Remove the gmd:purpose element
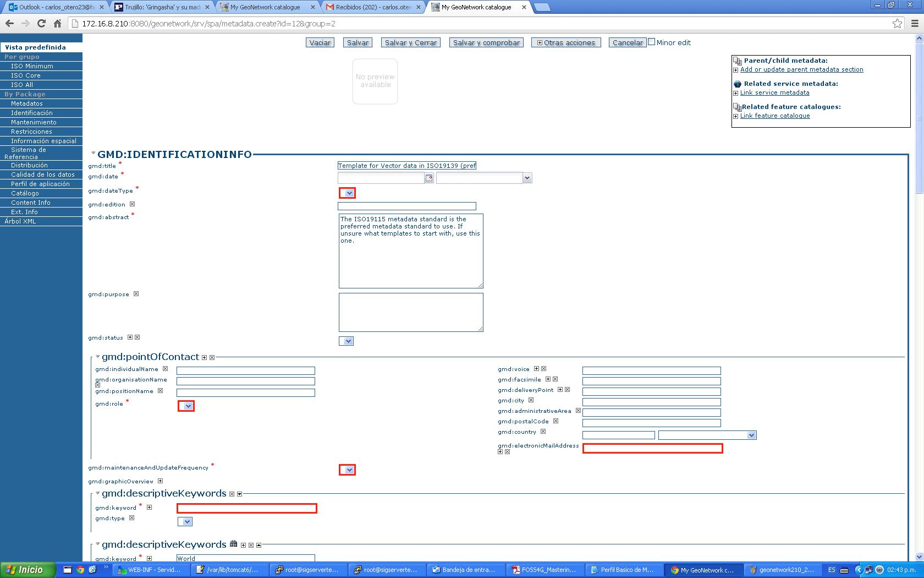 point(136,294)
